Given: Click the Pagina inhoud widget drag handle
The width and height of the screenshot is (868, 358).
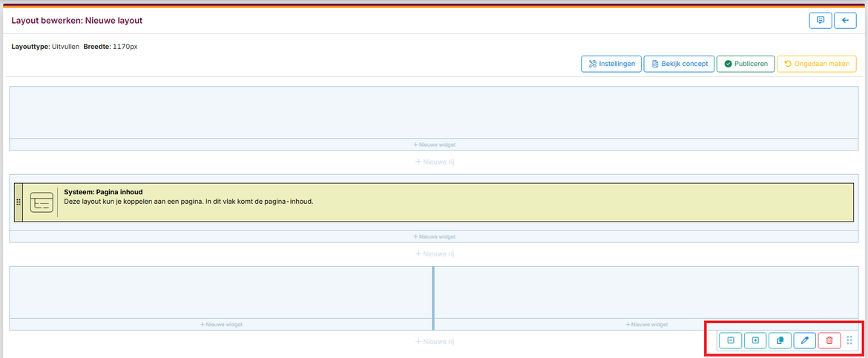Looking at the screenshot, I should pyautogui.click(x=19, y=202).
